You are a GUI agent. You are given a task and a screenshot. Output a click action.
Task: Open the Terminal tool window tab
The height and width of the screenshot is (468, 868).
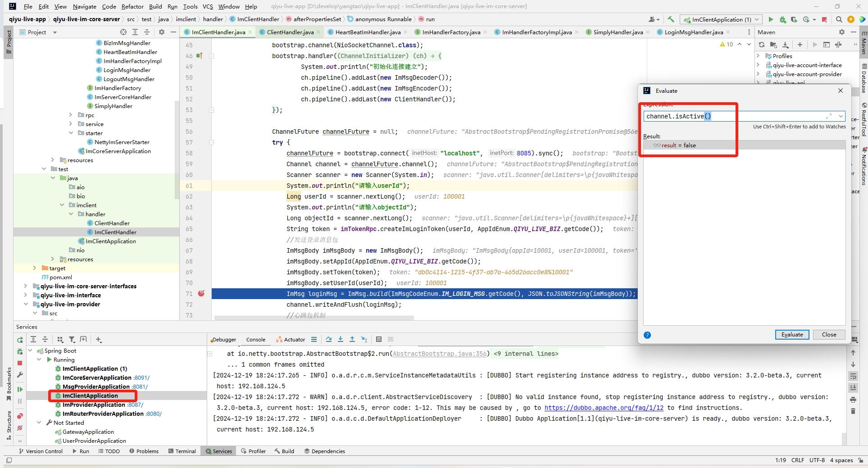(182, 451)
